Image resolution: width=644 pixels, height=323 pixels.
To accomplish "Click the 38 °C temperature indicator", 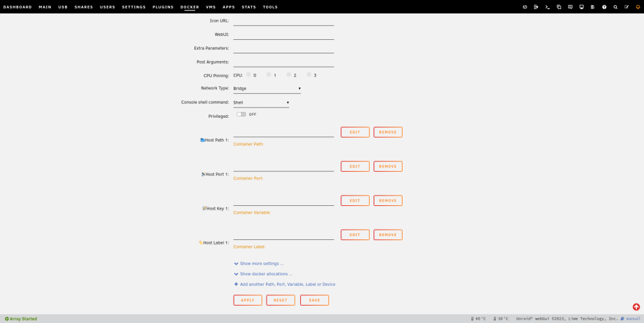I will pyautogui.click(x=500, y=319).
